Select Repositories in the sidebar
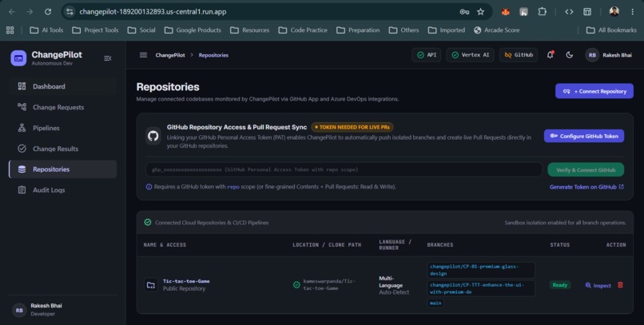The width and height of the screenshot is (644, 325). (x=62, y=169)
